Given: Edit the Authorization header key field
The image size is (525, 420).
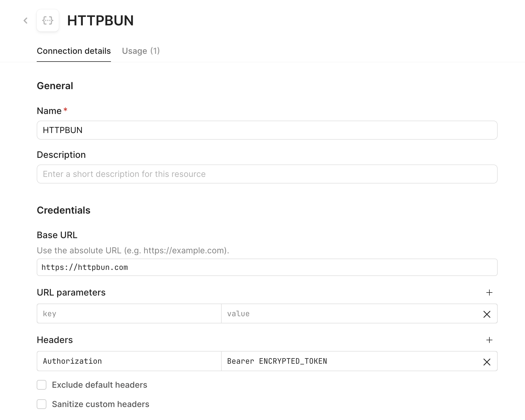Looking at the screenshot, I should 129,361.
